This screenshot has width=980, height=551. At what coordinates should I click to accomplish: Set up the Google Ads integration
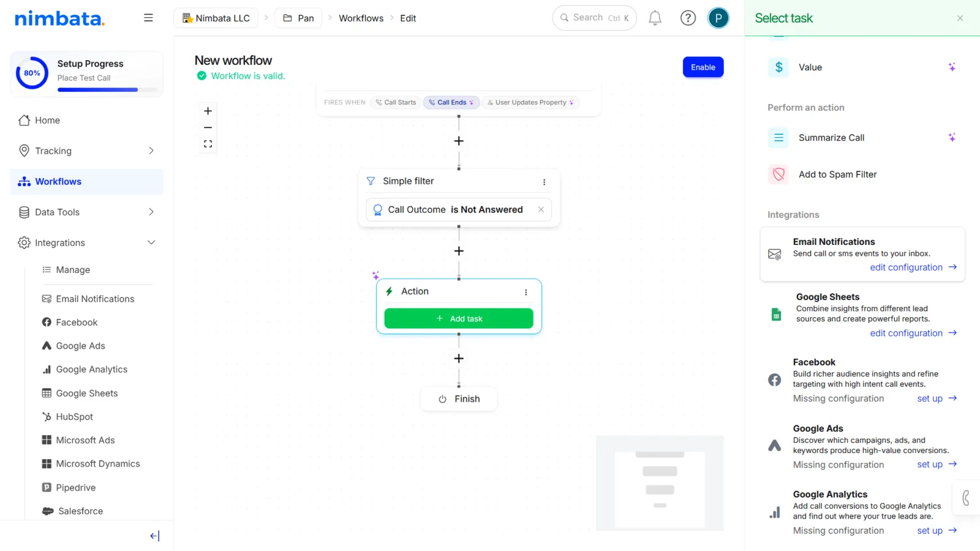937,465
